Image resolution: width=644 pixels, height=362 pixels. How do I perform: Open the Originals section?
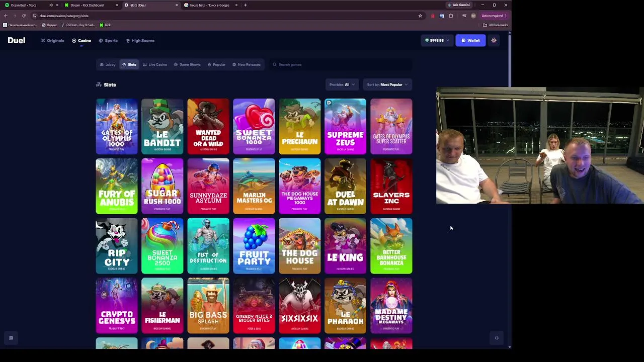point(53,40)
